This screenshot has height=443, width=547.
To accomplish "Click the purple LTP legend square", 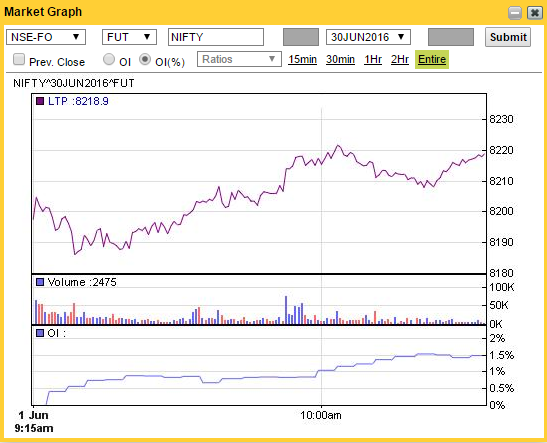I will (40, 101).
